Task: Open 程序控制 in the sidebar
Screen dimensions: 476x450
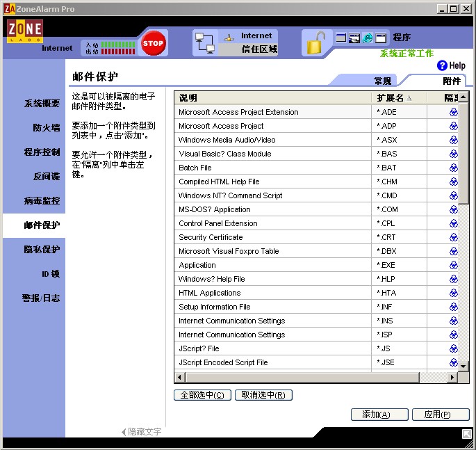Action: pyautogui.click(x=42, y=152)
